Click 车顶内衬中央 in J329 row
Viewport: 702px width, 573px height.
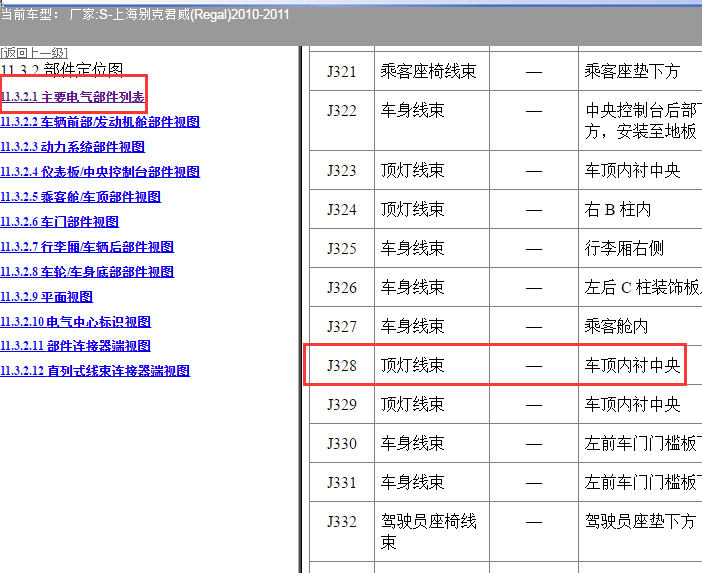coord(632,404)
